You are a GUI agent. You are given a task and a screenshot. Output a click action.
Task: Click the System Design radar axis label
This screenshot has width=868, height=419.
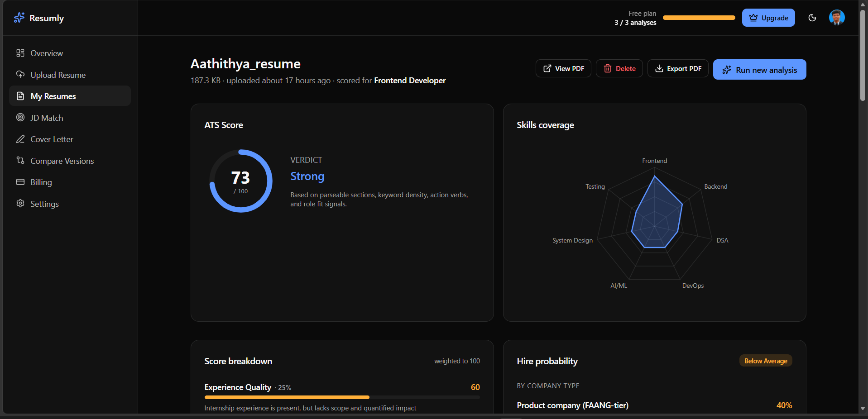pyautogui.click(x=572, y=240)
